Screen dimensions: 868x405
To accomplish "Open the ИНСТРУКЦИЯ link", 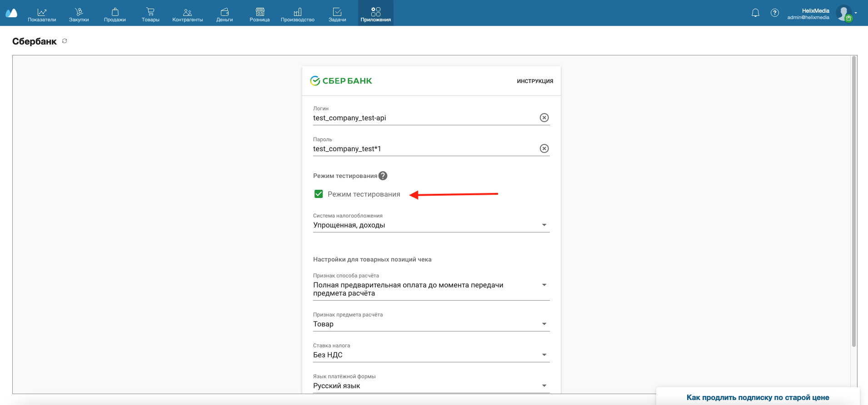I will [535, 81].
